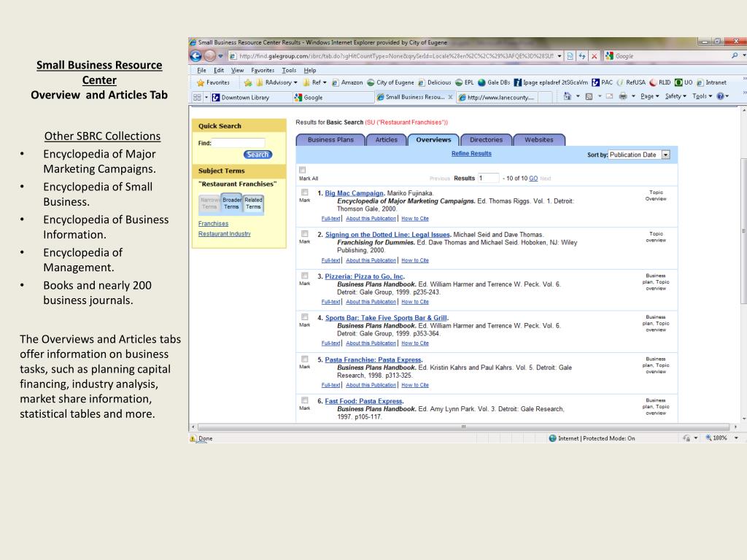This screenshot has width=747, height=560.
Task: Open the Safety command bar menu
Action: pos(676,96)
